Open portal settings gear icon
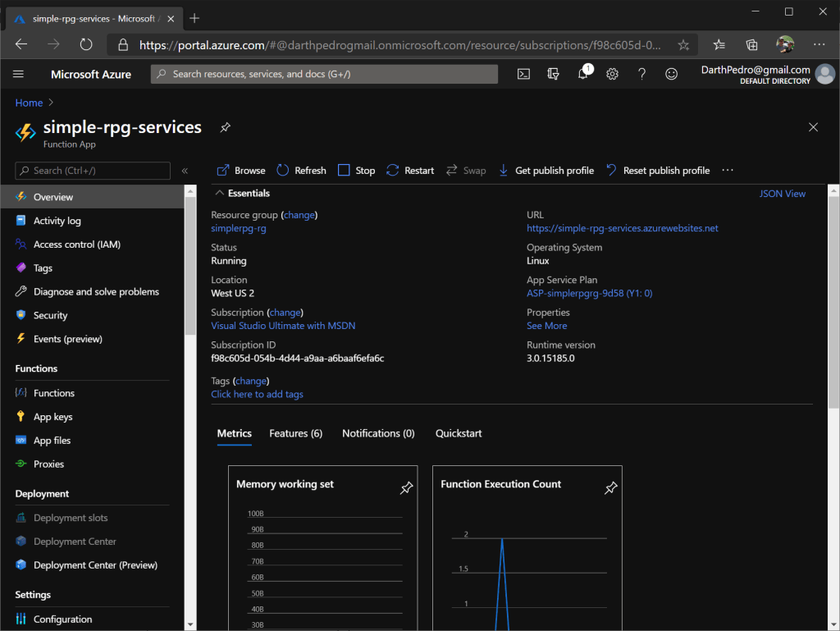This screenshot has height=631, width=840. click(x=612, y=74)
